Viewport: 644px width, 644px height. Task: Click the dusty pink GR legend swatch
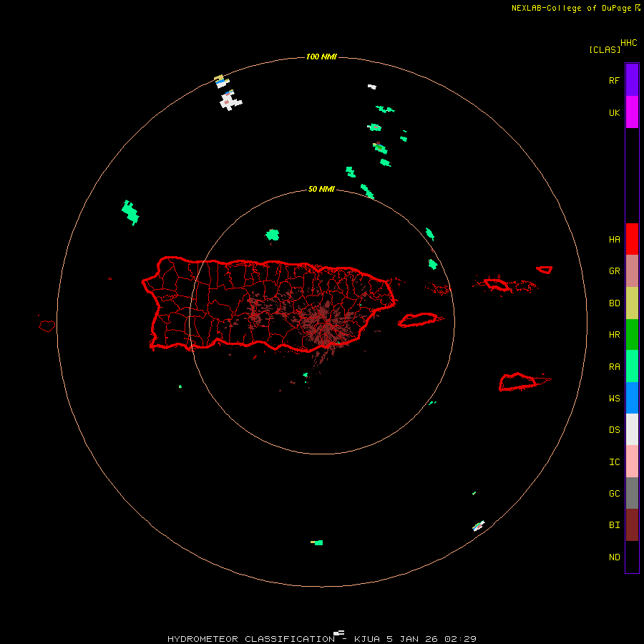[632, 270]
